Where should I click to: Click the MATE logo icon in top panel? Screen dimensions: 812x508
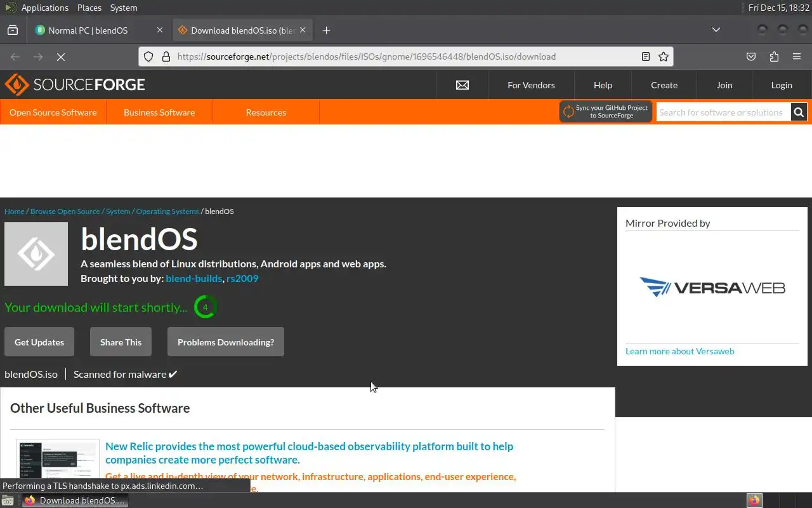[10, 8]
